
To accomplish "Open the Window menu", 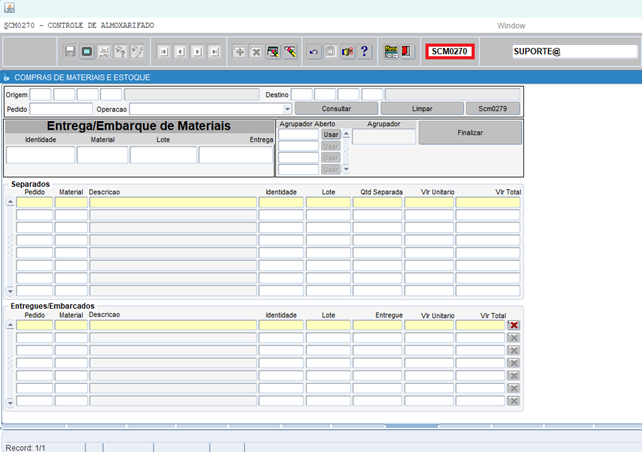I will pyautogui.click(x=511, y=26).
